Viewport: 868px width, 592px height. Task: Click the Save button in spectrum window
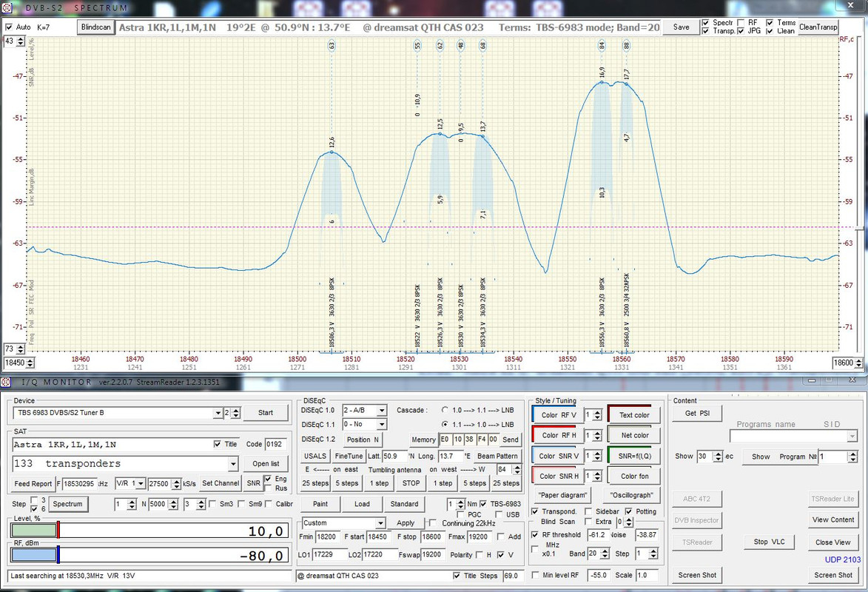[682, 27]
